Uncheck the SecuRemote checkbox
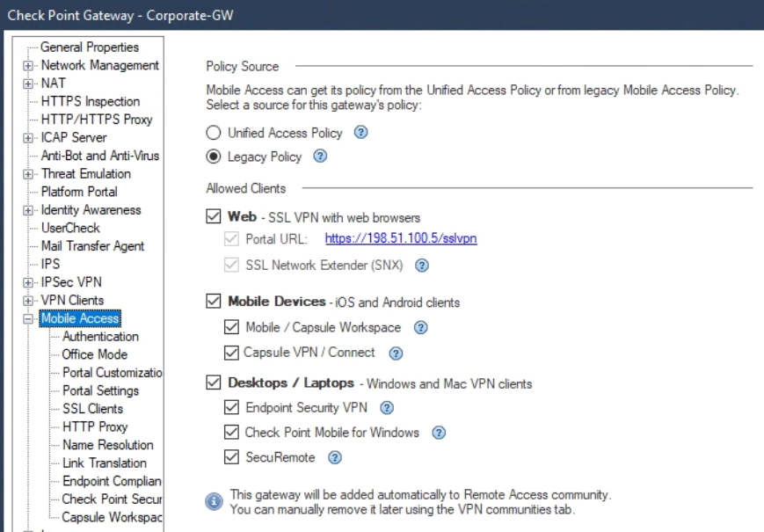 tap(231, 457)
